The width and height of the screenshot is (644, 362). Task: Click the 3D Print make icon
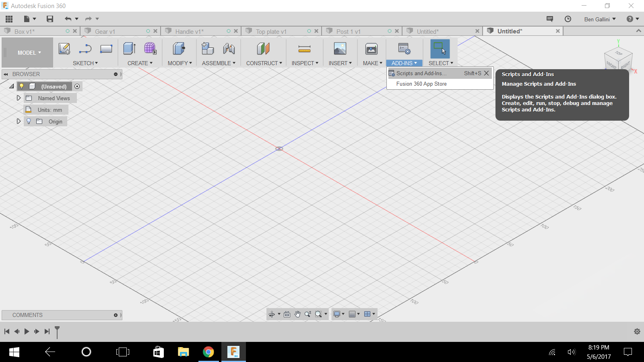[x=371, y=49]
